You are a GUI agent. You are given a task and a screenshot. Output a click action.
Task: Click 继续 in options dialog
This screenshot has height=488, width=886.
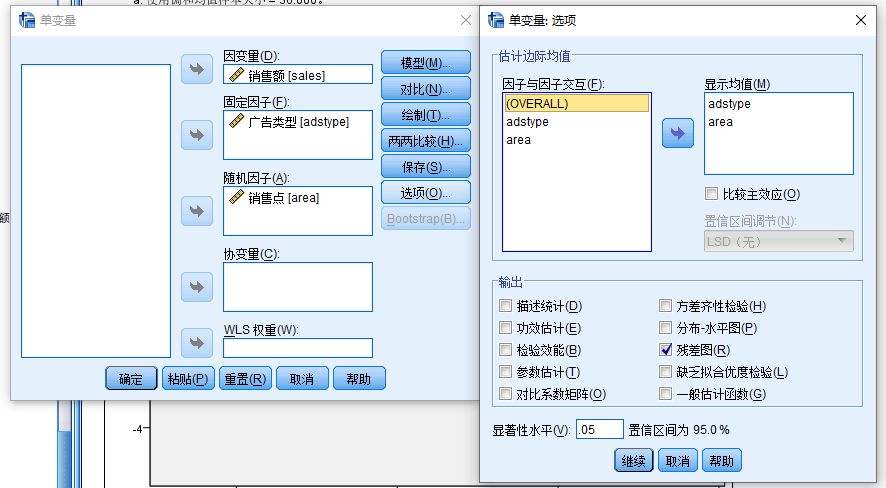[633, 461]
